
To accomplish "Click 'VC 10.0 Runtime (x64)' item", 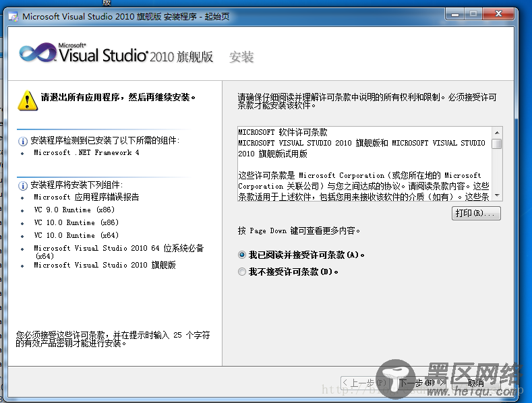I will 76,235.
